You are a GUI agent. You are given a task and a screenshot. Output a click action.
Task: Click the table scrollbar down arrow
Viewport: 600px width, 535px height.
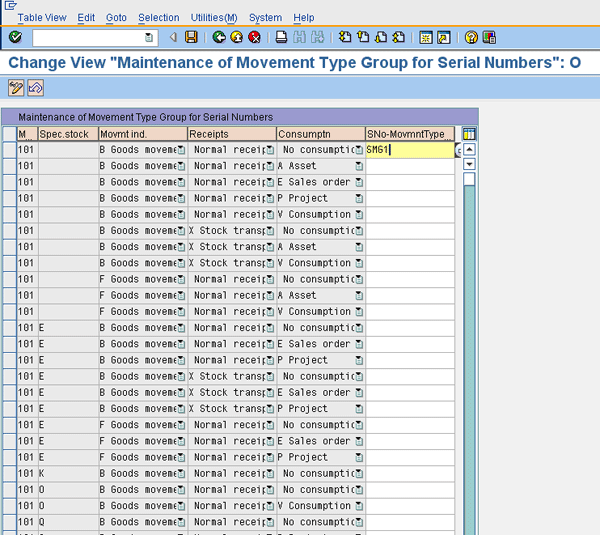pyautogui.click(x=469, y=164)
